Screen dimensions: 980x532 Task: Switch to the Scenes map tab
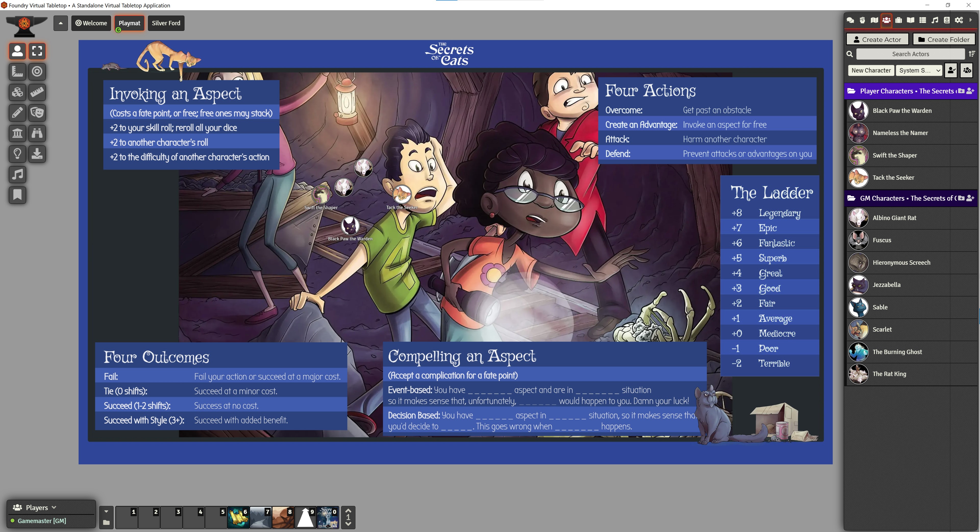pos(874,20)
